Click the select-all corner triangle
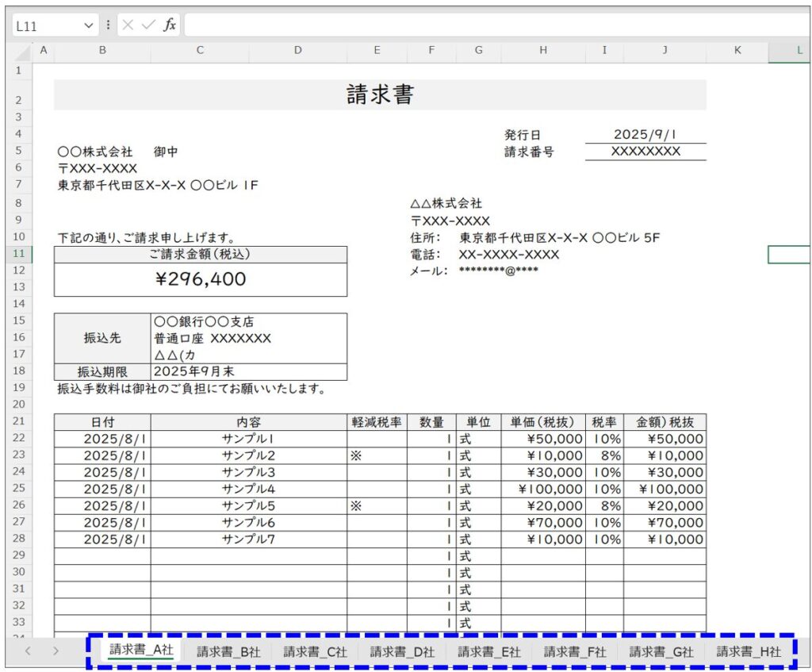 tap(22, 52)
